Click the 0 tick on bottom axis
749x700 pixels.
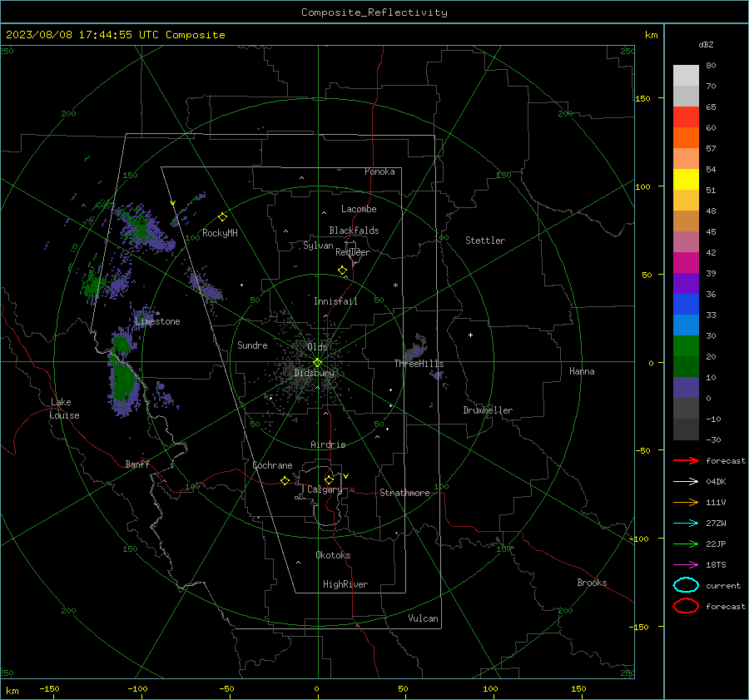(316, 688)
